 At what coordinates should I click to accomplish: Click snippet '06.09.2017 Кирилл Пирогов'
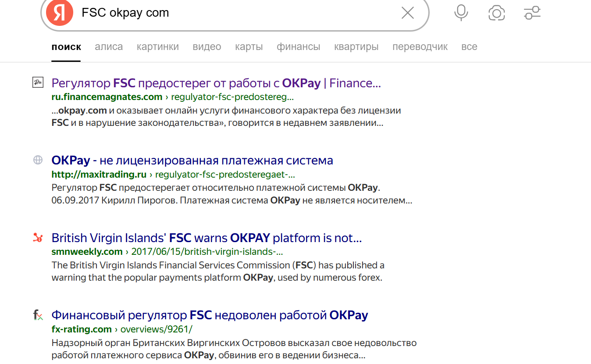tap(114, 201)
